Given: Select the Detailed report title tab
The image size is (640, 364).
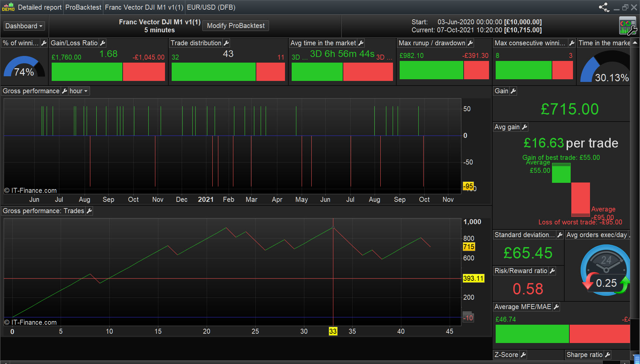Looking at the screenshot, I should click(39, 7).
